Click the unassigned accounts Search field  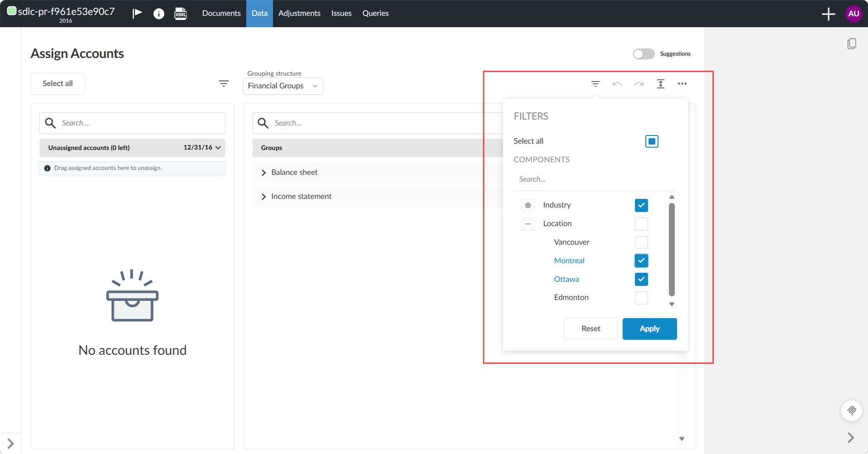(x=132, y=123)
